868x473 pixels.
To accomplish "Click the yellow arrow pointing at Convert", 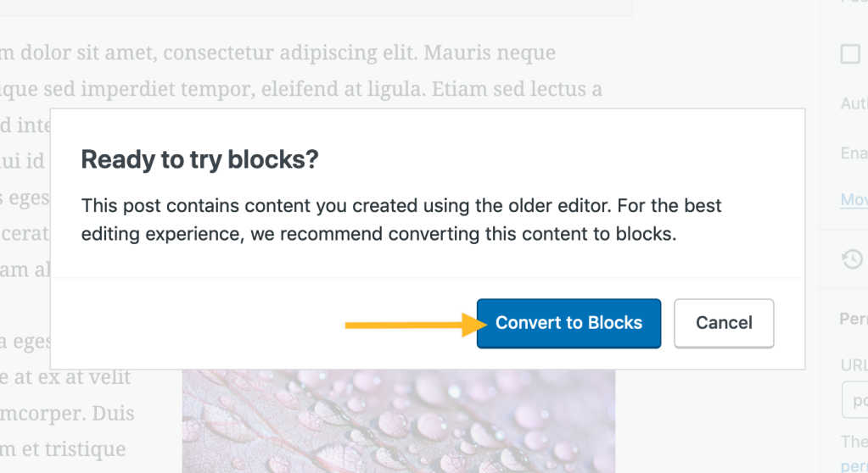I will (416, 325).
